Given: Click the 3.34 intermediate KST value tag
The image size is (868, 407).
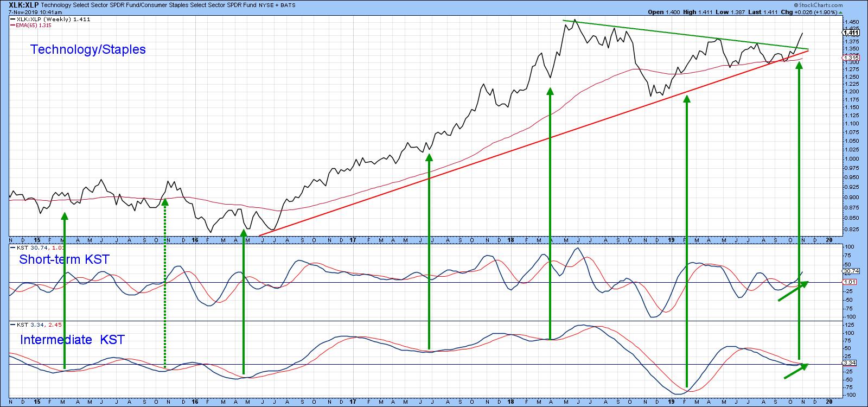Looking at the screenshot, I should pyautogui.click(x=848, y=362).
